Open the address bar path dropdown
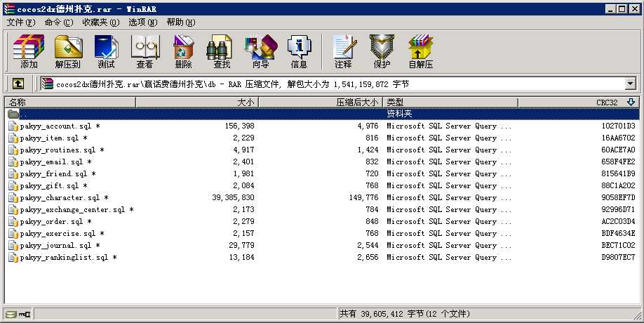Screen dimensions: 644x323 click(631, 84)
